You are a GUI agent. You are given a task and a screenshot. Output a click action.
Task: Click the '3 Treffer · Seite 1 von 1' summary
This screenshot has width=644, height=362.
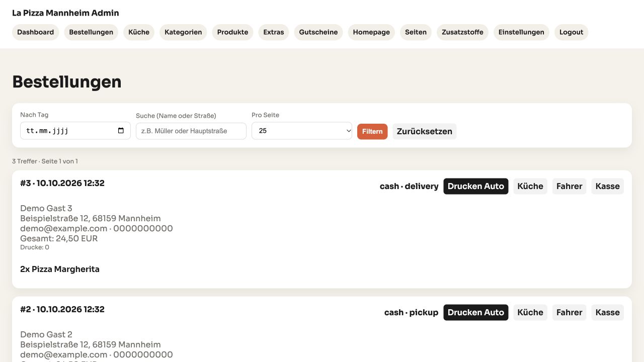(x=45, y=161)
